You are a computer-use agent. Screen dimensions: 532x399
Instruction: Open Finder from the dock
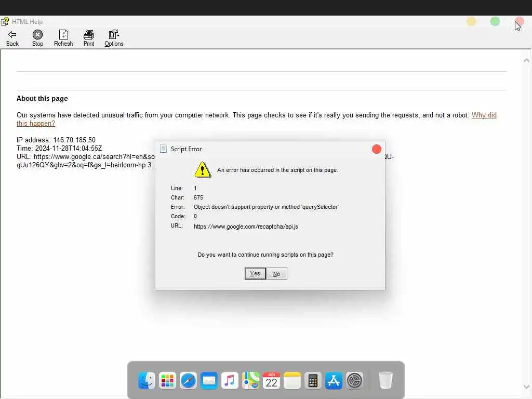point(147,380)
